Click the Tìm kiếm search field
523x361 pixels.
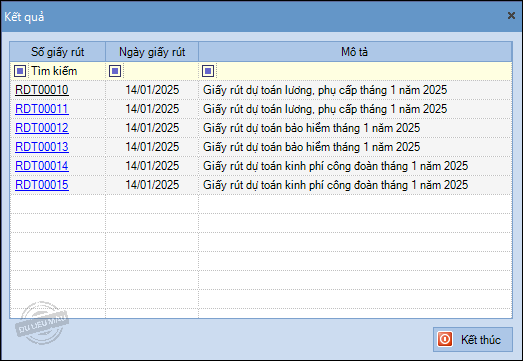pos(67,71)
